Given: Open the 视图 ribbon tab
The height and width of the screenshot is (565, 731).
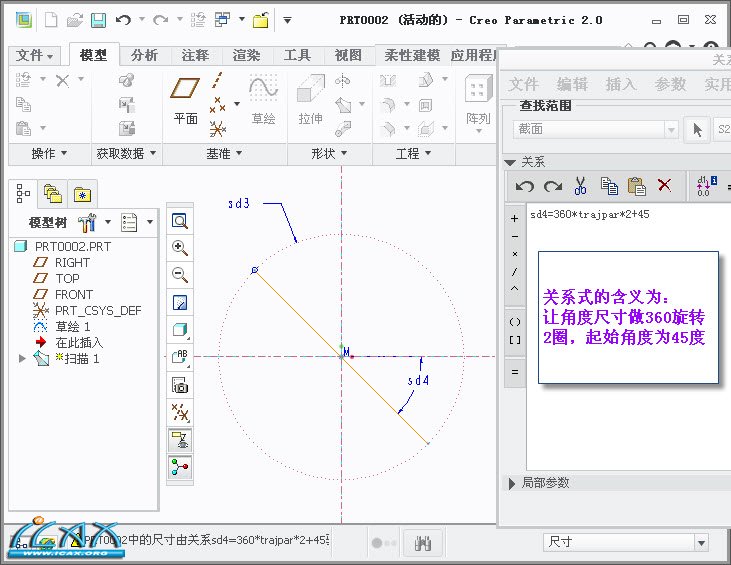Looking at the screenshot, I should click(x=348, y=55).
